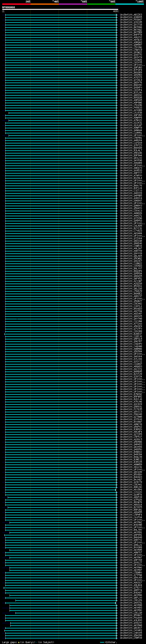Click the UniRef100_A9TWJ0 entry
The height and width of the screenshot is (644, 146).
coord(131,40)
